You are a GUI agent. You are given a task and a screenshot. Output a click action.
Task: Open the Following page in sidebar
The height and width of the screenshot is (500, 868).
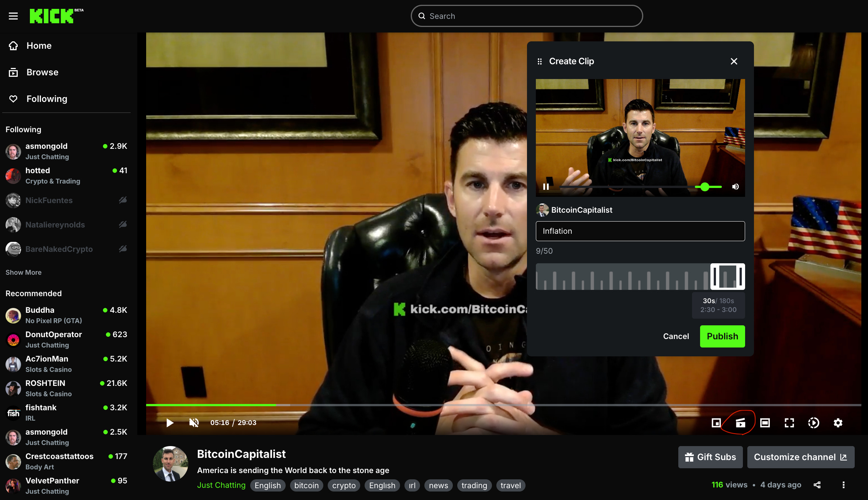[x=46, y=99]
